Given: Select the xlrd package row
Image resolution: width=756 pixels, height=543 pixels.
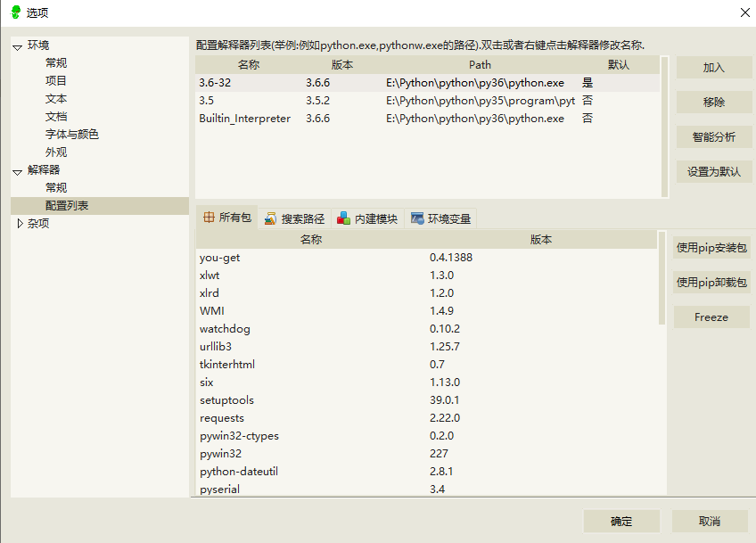Looking at the screenshot, I should tap(427, 293).
